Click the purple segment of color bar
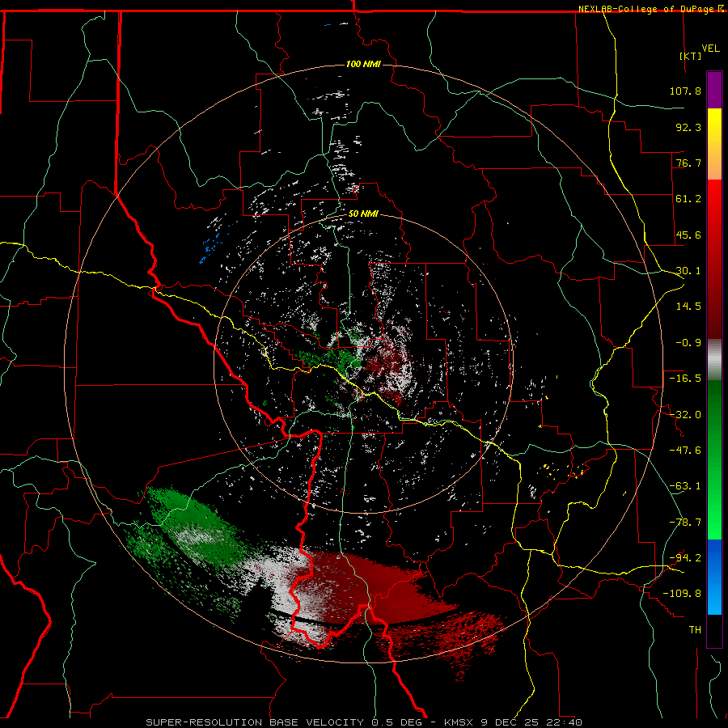728x728 pixels. pyautogui.click(x=714, y=90)
